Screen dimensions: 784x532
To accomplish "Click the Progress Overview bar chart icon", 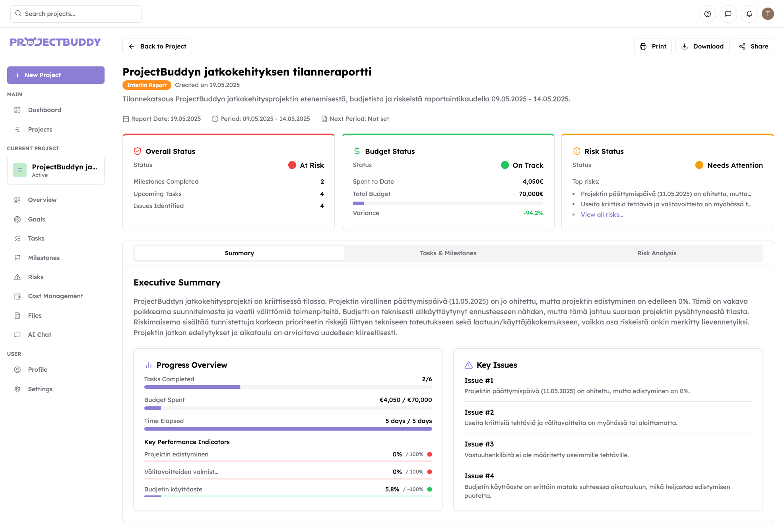I will [x=149, y=365].
